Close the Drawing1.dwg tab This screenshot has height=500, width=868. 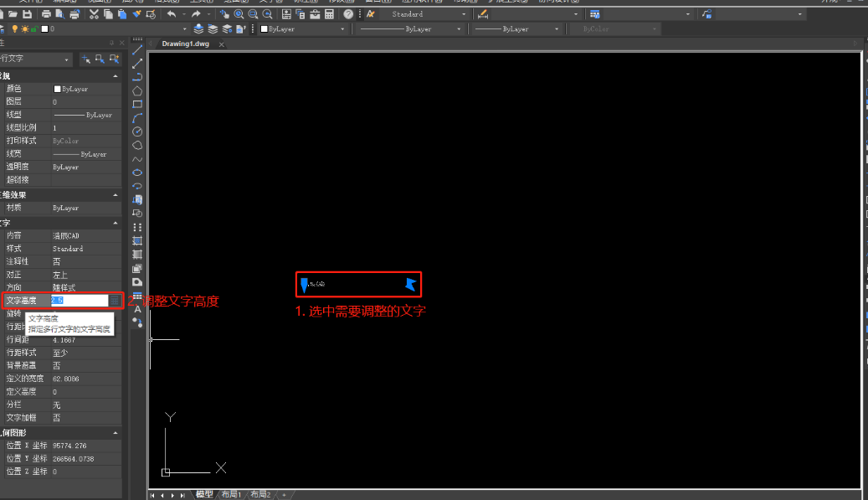222,44
